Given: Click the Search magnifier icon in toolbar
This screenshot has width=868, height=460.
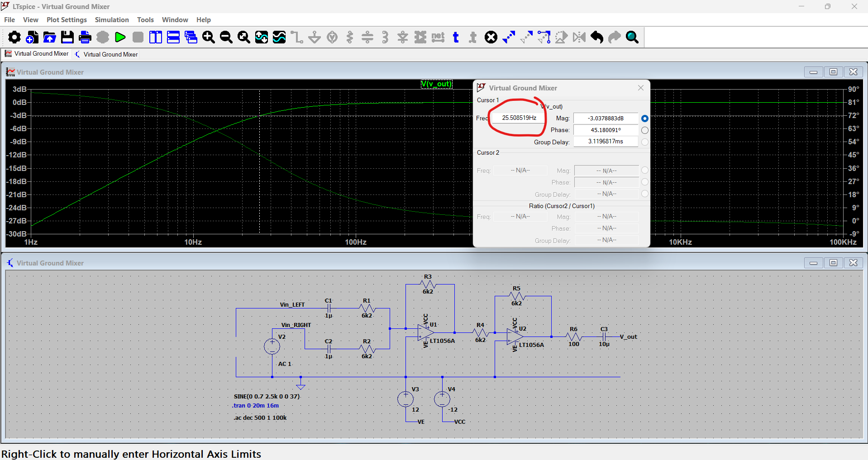Looking at the screenshot, I should click(632, 37).
